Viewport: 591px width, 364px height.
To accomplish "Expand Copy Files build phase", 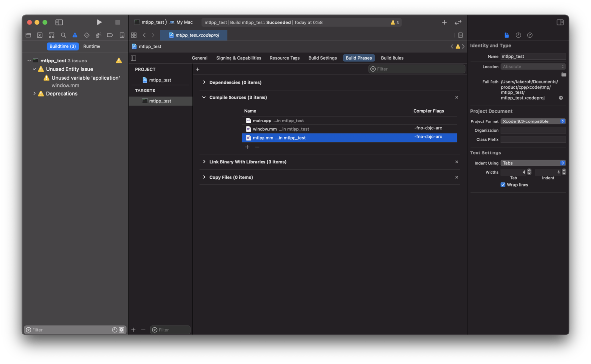I will (x=204, y=177).
